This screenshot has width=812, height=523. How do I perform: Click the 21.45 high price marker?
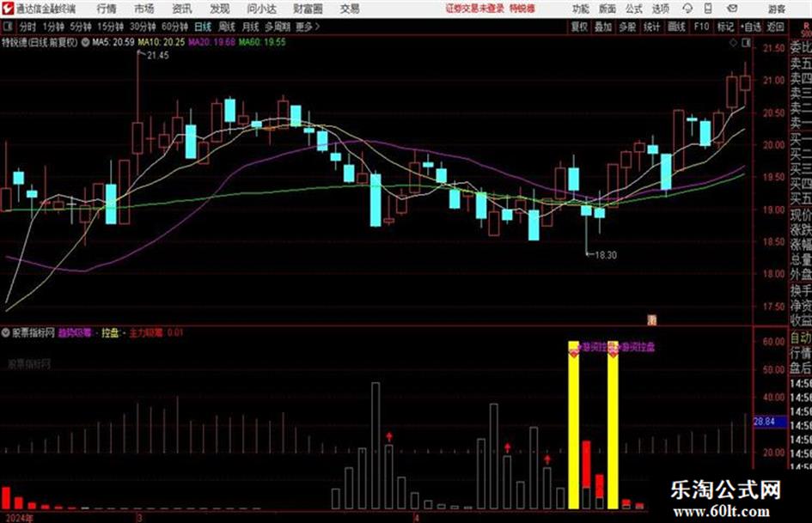tap(157, 56)
